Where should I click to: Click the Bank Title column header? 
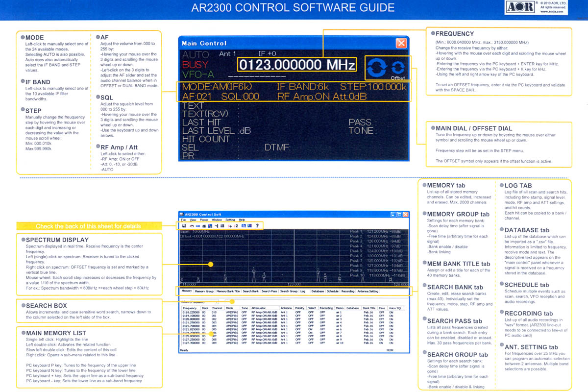click(x=369, y=308)
